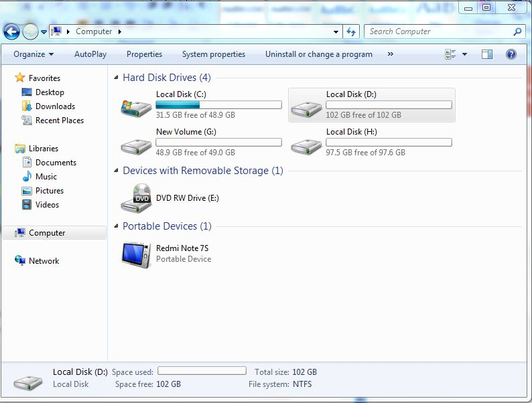The width and height of the screenshot is (532, 403).
Task: Open the Help question mark icon
Action: tap(511, 54)
